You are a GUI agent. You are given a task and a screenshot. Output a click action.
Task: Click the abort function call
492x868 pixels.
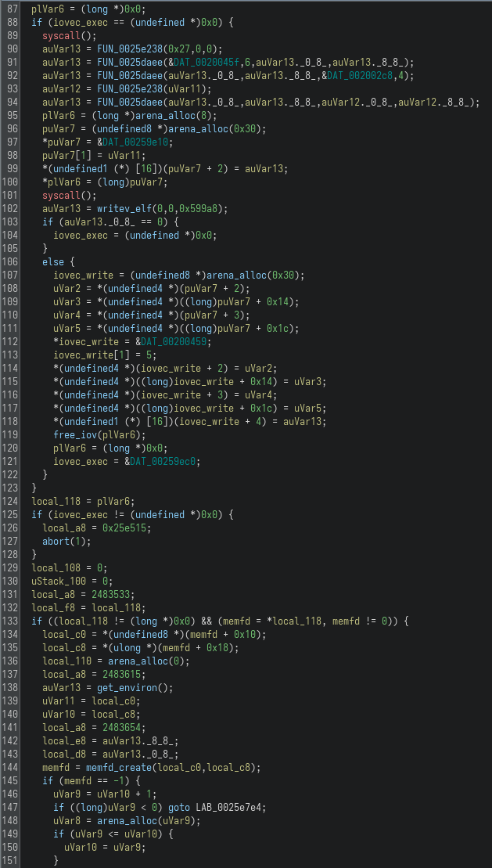point(56,541)
